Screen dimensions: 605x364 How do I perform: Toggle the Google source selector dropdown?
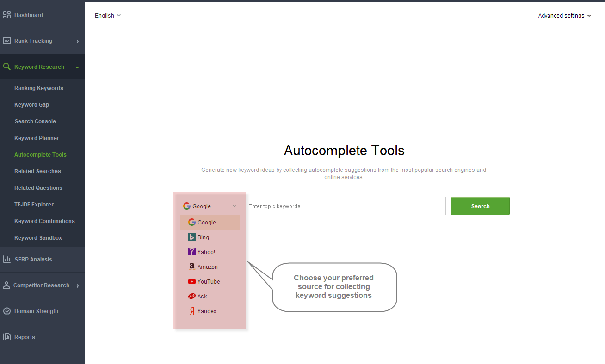[x=210, y=206]
